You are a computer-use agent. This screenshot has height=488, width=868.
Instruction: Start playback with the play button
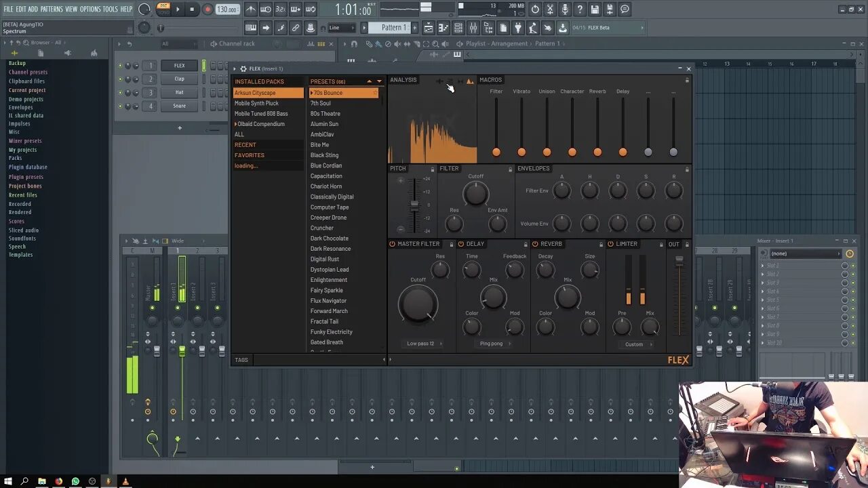coord(178,9)
